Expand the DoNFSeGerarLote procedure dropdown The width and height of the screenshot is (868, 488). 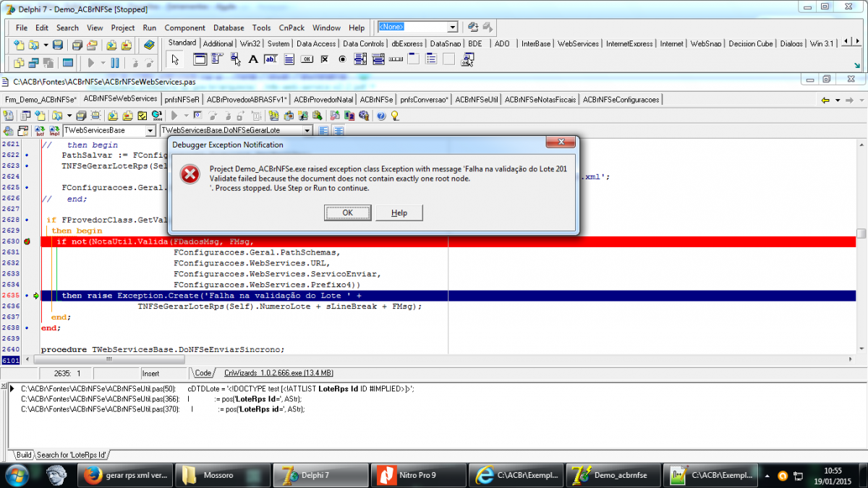[x=307, y=131]
